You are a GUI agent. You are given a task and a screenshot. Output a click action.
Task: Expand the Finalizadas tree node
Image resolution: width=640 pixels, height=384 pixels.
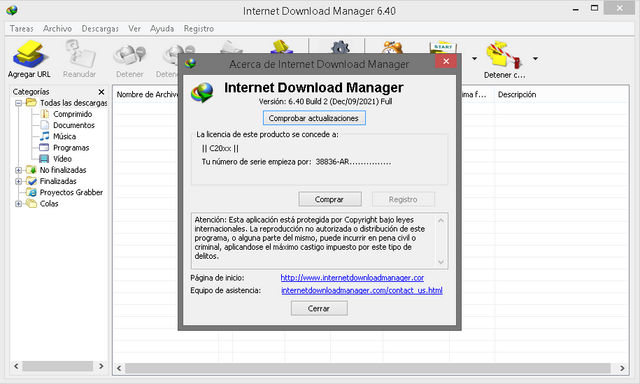coord(18,181)
